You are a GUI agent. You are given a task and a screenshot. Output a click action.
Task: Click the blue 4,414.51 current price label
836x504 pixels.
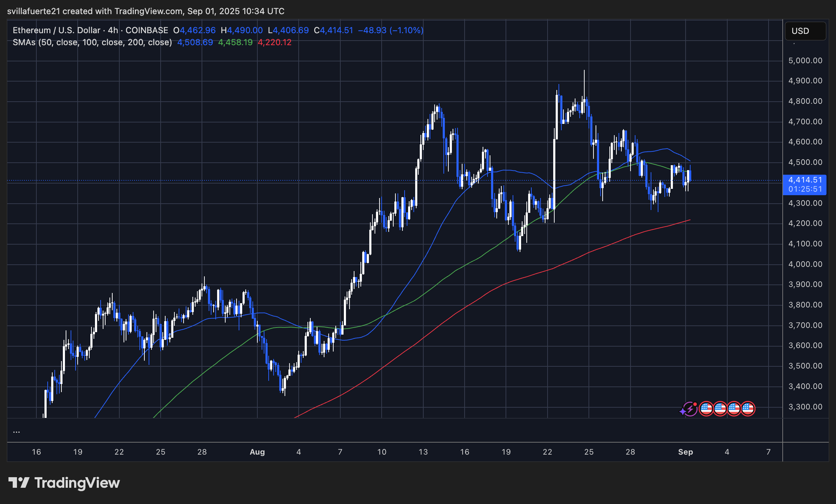tap(805, 180)
